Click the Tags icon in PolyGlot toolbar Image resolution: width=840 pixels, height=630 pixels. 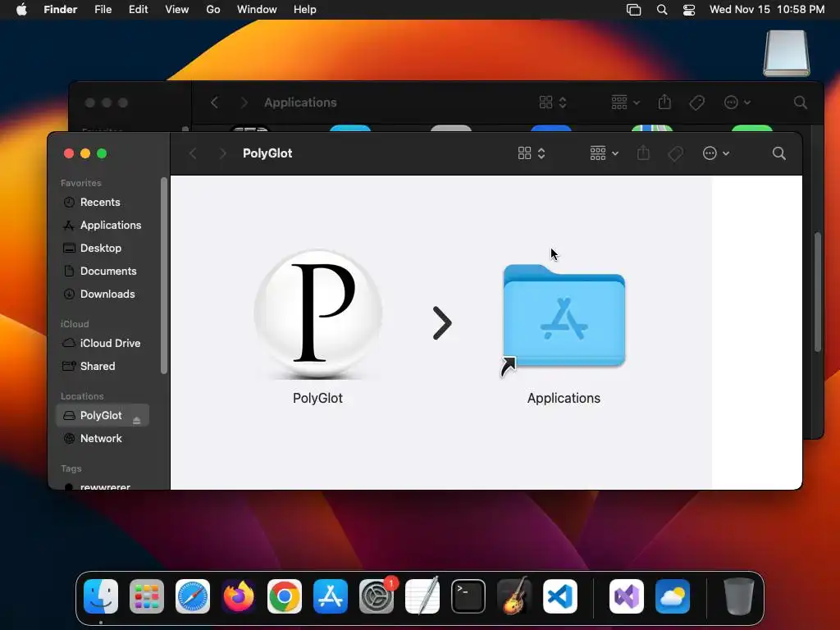coord(676,153)
